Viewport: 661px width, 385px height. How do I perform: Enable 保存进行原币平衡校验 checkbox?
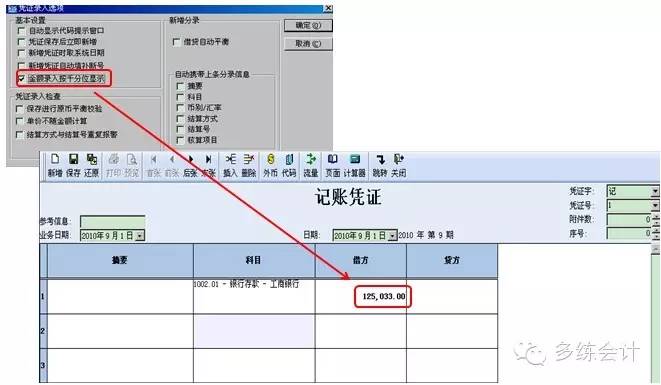pyautogui.click(x=19, y=109)
